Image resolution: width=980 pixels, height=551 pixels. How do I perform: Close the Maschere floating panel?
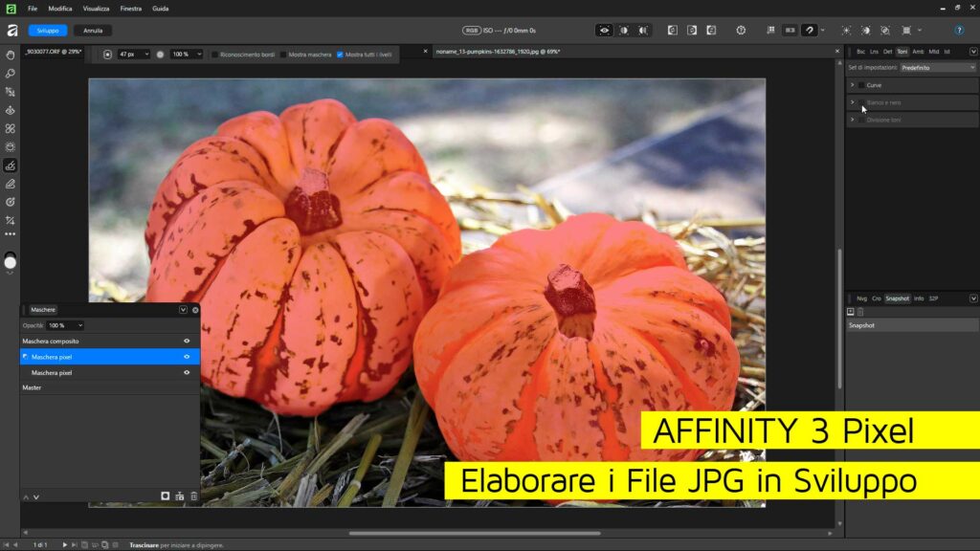coord(195,310)
